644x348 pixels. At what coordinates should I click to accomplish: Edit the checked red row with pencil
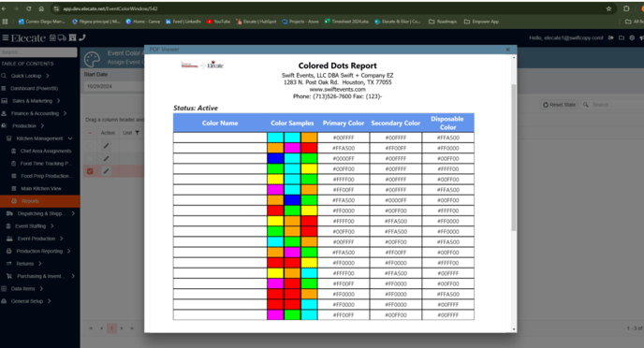tap(106, 171)
